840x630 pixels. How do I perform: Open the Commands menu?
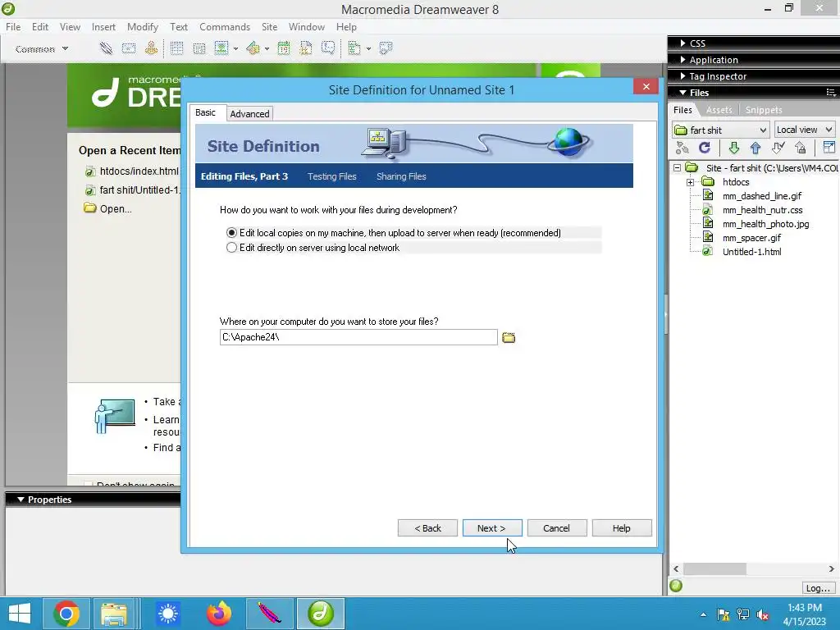tap(225, 27)
